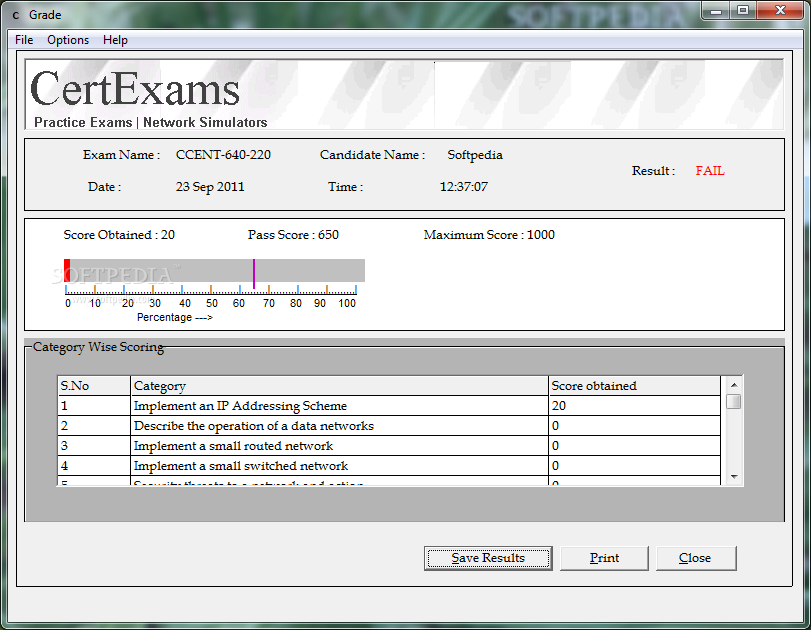Click the time value '12:37:07'

[463, 187]
